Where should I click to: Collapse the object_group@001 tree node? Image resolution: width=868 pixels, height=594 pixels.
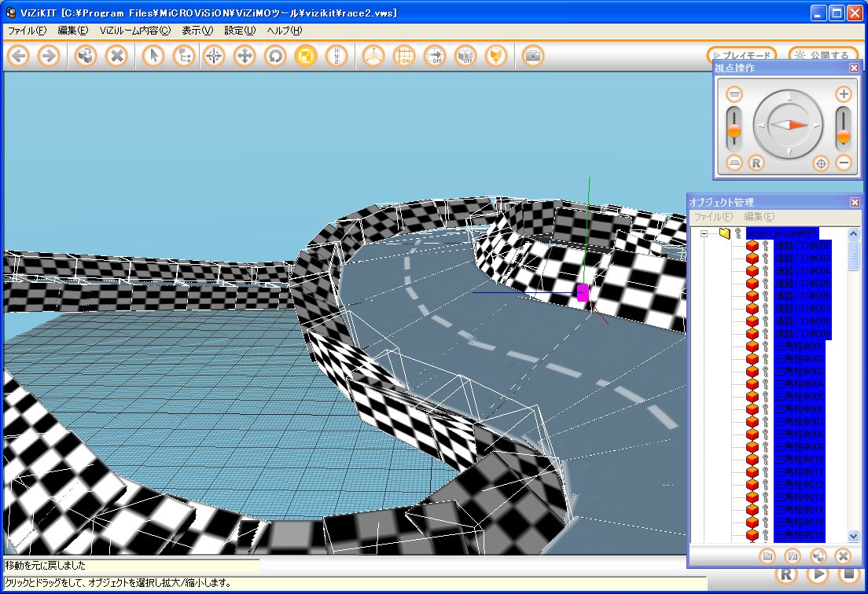point(704,233)
